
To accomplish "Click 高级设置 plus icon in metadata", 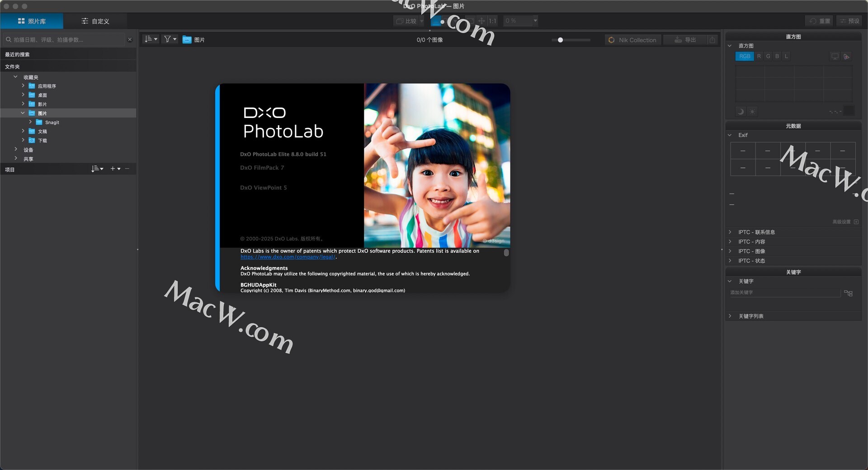I will point(856,222).
